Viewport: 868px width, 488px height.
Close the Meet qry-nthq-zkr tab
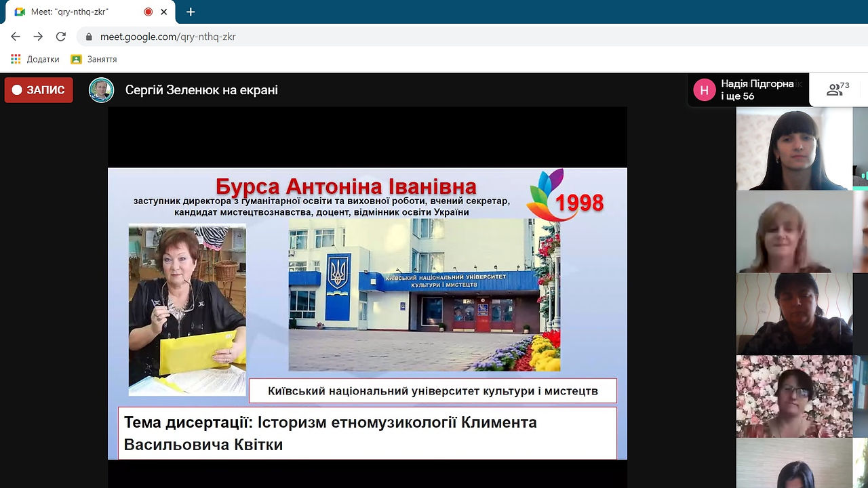click(x=163, y=12)
